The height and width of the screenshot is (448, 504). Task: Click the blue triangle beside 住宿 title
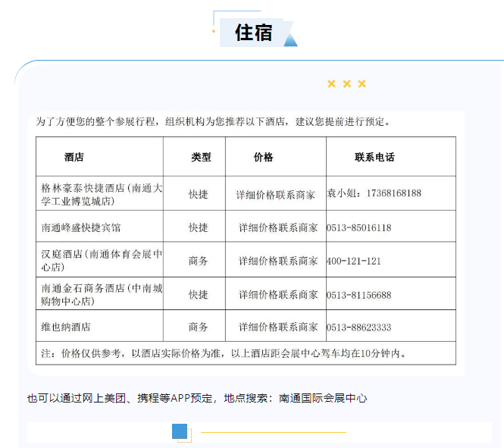(291, 38)
